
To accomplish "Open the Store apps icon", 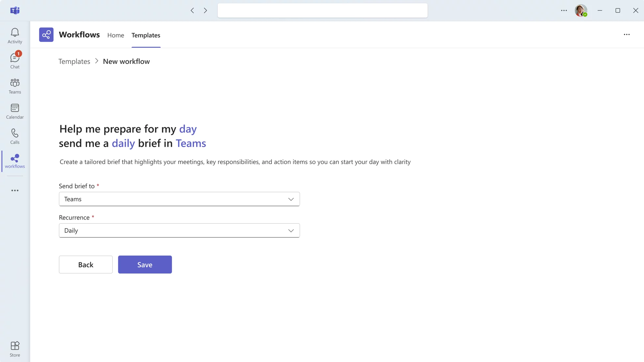I will click(x=15, y=349).
